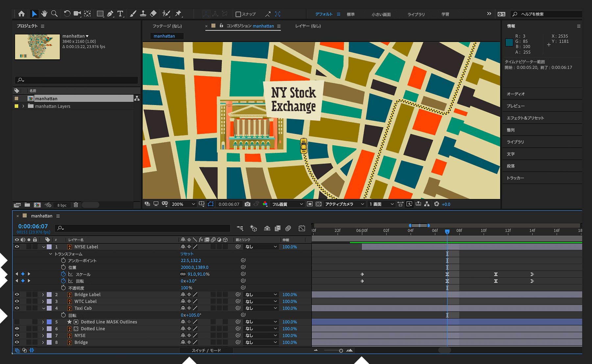Select the Hand tool
This screenshot has height=364, width=592.
point(44,14)
